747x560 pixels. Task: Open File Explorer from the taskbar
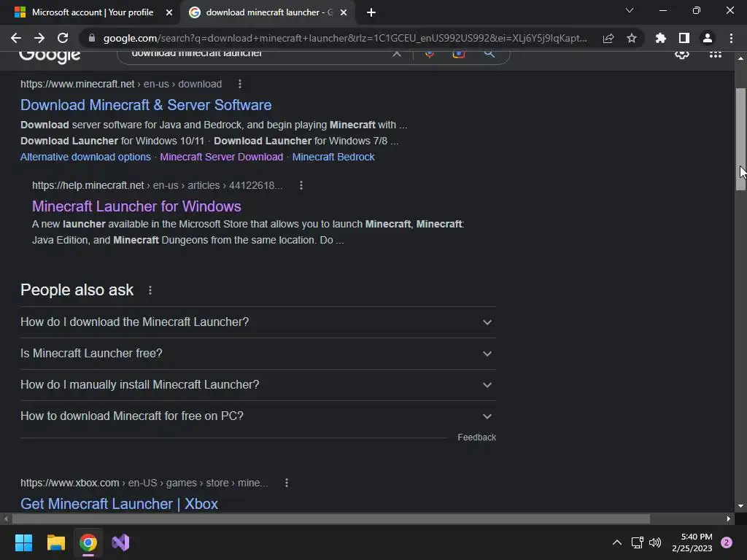click(55, 542)
